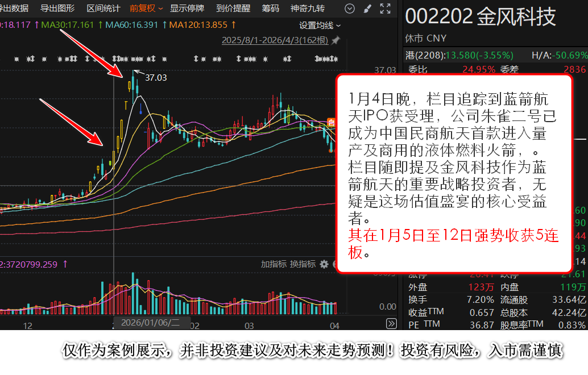Open the 导出图形 menu item

[x=57, y=9]
